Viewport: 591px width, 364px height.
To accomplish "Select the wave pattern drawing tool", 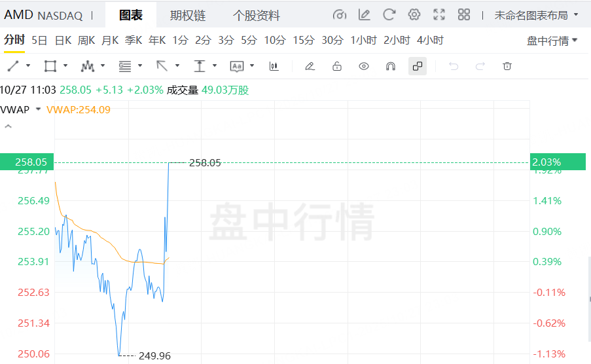I will click(88, 66).
